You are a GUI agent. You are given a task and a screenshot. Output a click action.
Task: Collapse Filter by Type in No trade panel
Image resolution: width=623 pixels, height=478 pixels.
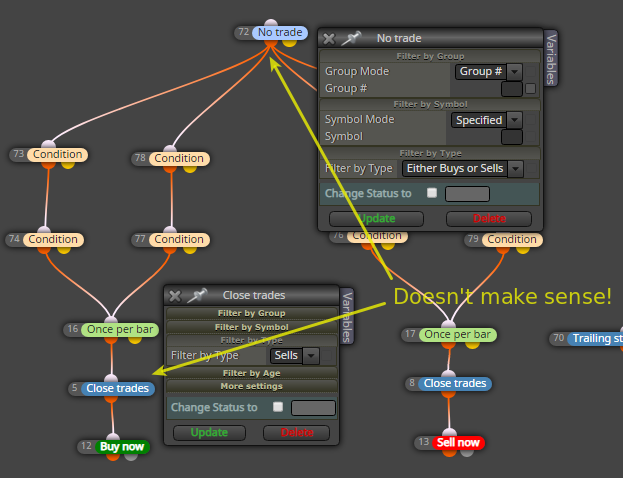[x=430, y=153]
